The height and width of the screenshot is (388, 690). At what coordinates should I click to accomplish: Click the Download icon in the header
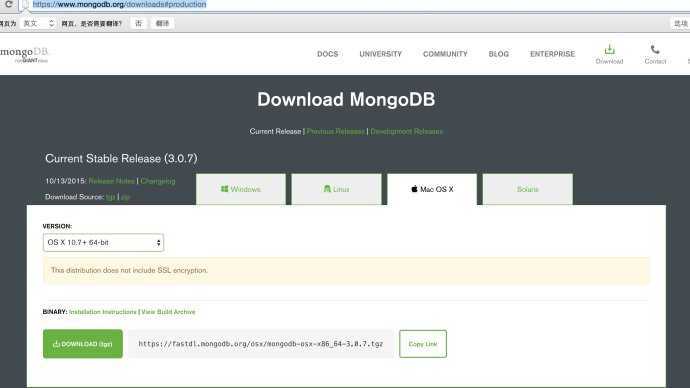click(609, 54)
